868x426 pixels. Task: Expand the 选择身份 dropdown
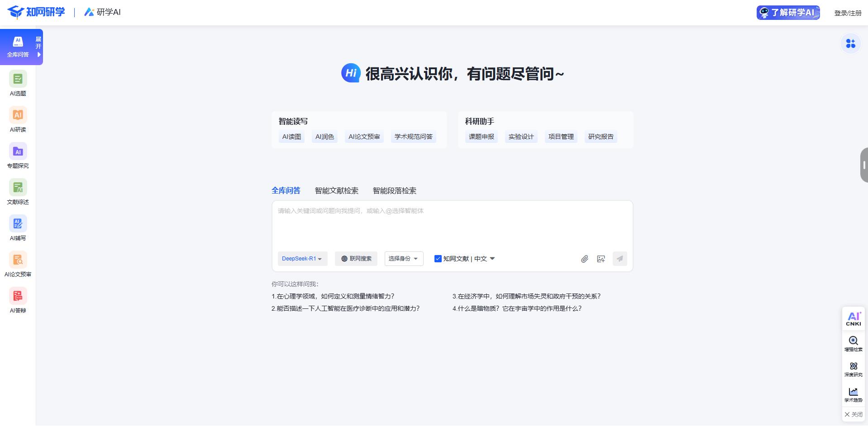403,258
